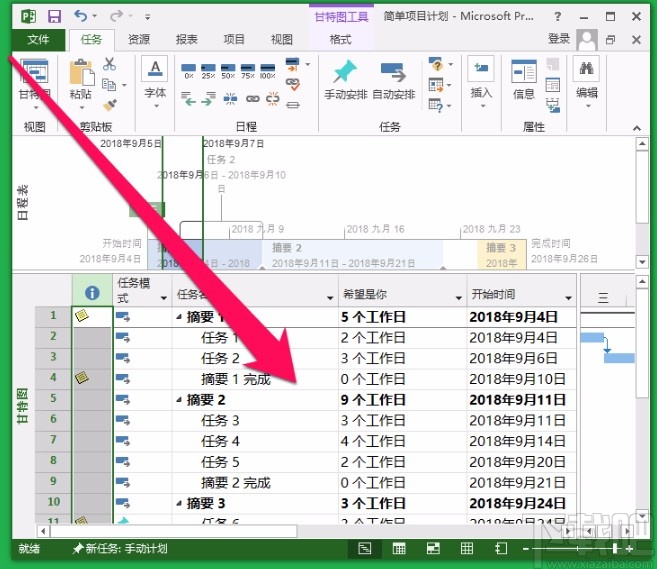This screenshot has height=569, width=657.
Task: Click the Indent Task green right arrow
Action: coord(208,99)
